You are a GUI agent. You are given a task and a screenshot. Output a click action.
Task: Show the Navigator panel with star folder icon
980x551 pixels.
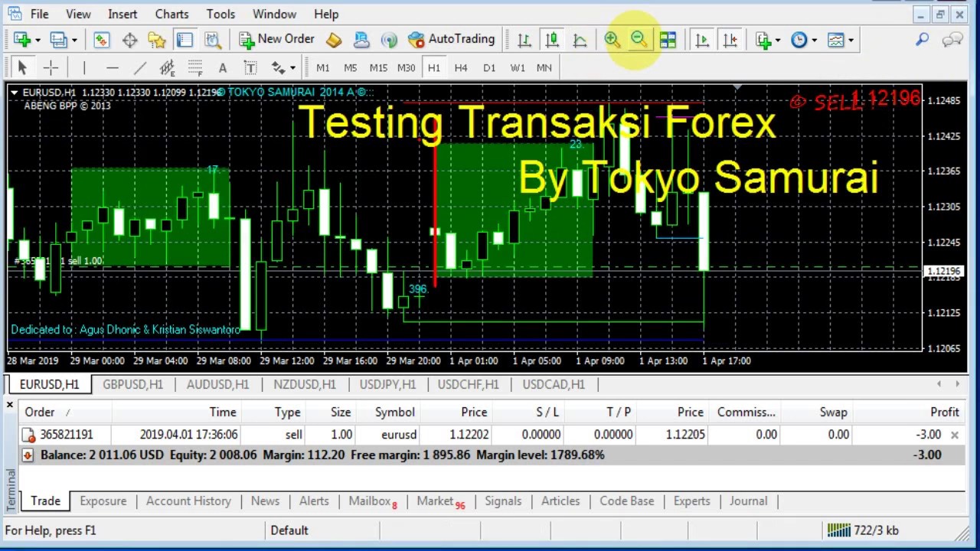pyautogui.click(x=157, y=40)
